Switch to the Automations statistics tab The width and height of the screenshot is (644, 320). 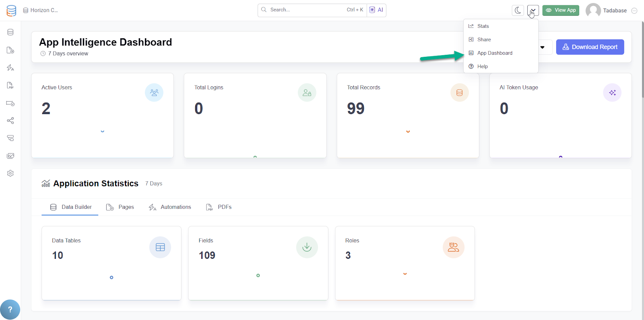[170, 207]
